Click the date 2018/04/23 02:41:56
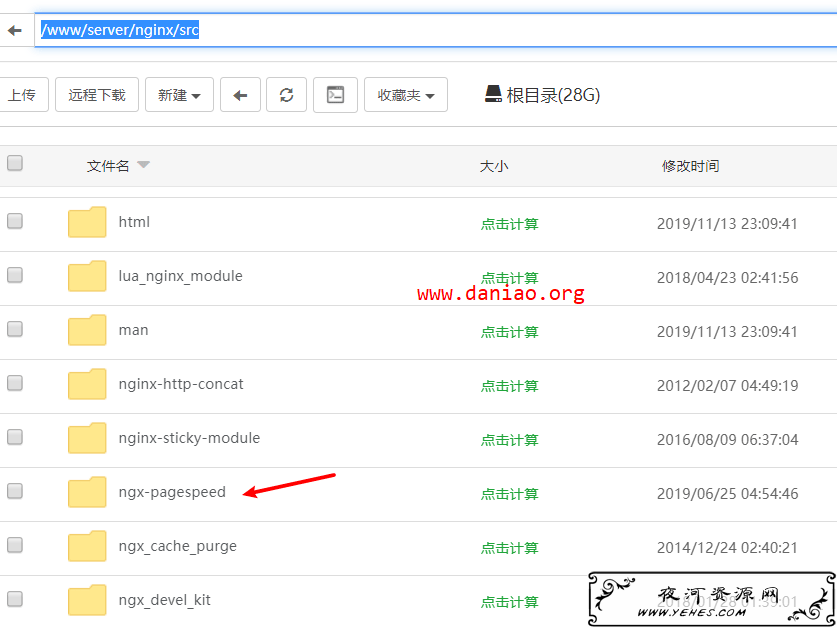This screenshot has width=837, height=628. tap(728, 278)
